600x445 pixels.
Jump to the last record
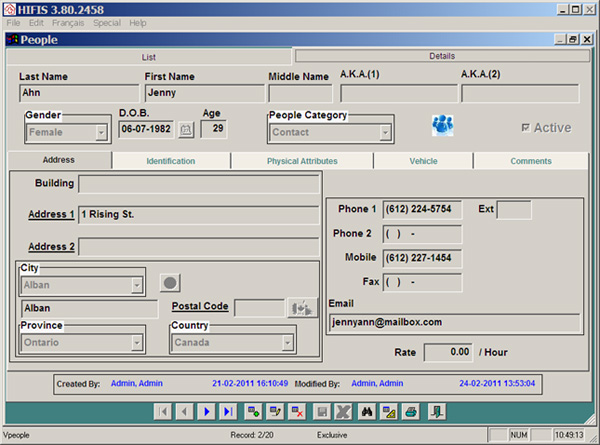coord(229,411)
